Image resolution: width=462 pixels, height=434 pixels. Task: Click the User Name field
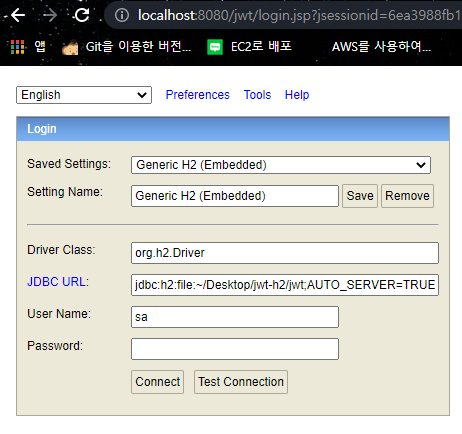tap(235, 317)
